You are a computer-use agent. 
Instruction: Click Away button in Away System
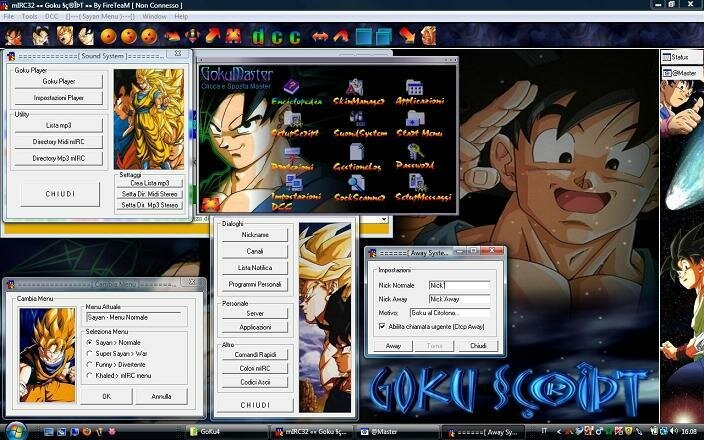(x=393, y=346)
